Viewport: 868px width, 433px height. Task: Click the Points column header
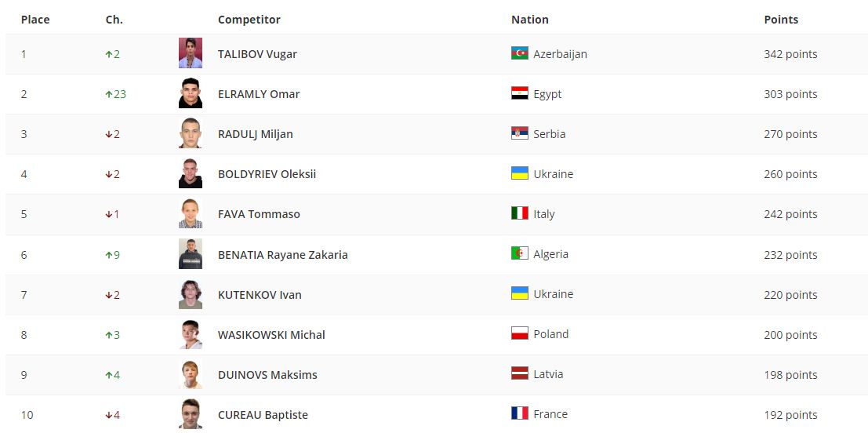coord(781,20)
